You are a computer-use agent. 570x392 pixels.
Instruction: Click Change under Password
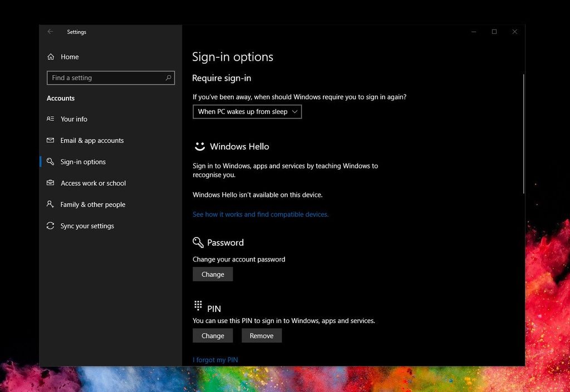(x=213, y=274)
